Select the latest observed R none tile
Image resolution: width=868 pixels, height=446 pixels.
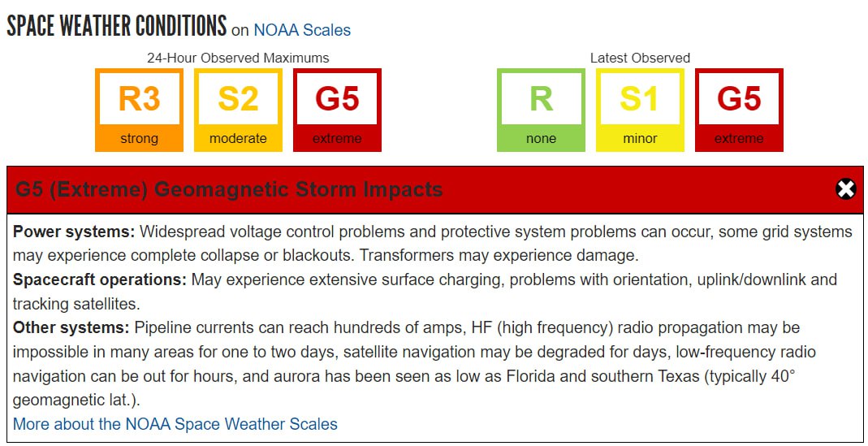tap(541, 110)
